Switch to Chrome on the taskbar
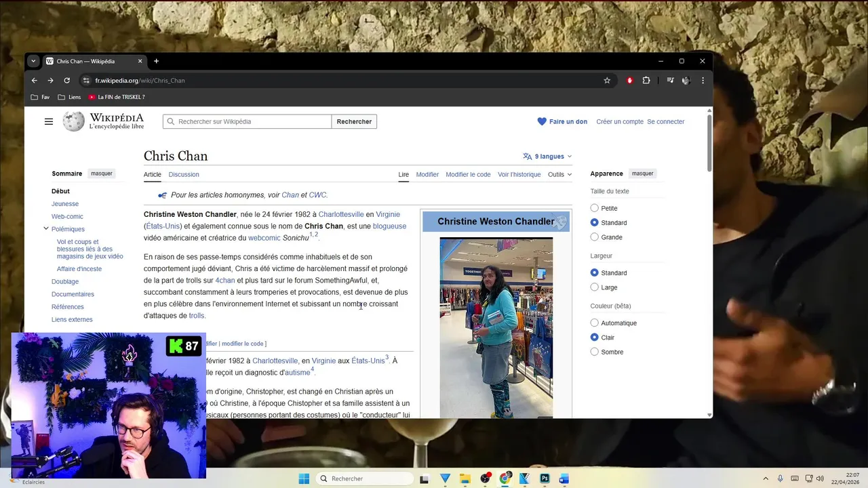Image resolution: width=868 pixels, height=488 pixels. coord(505,479)
